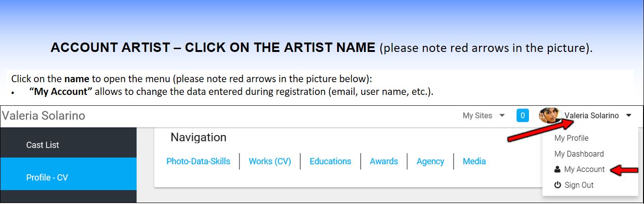Image resolution: width=644 pixels, height=204 pixels.
Task: Click the Media navigation link
Action: coord(474,161)
